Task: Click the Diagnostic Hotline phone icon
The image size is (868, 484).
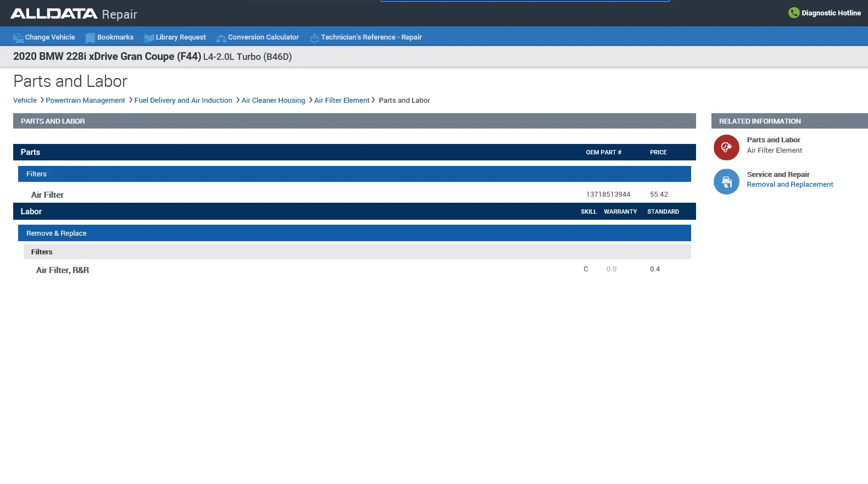Action: click(794, 13)
